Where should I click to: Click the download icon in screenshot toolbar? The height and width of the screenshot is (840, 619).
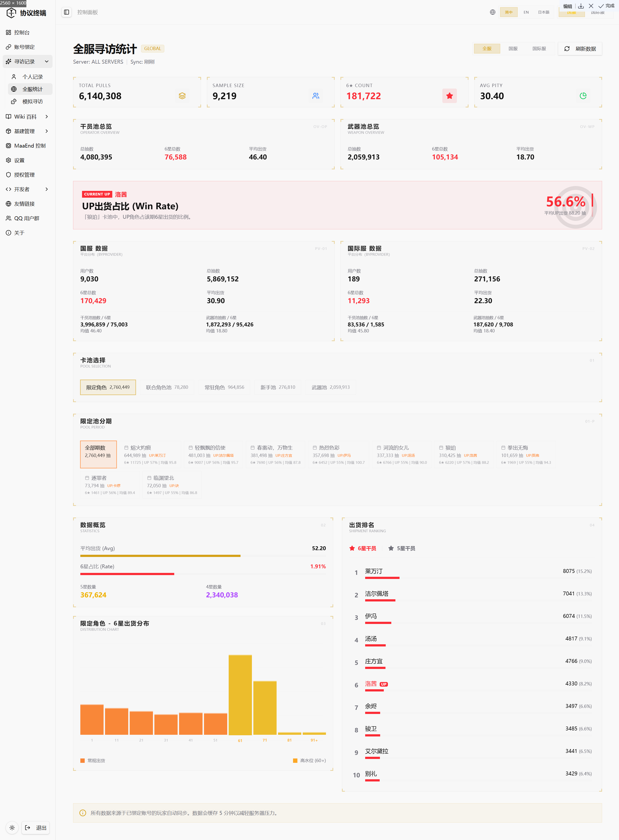click(581, 6)
